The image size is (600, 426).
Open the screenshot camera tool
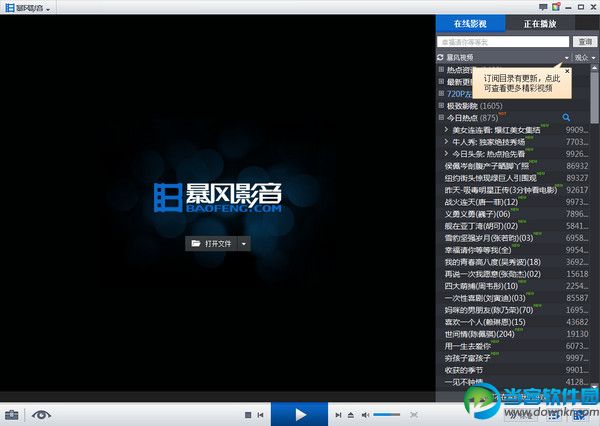(x=12, y=414)
